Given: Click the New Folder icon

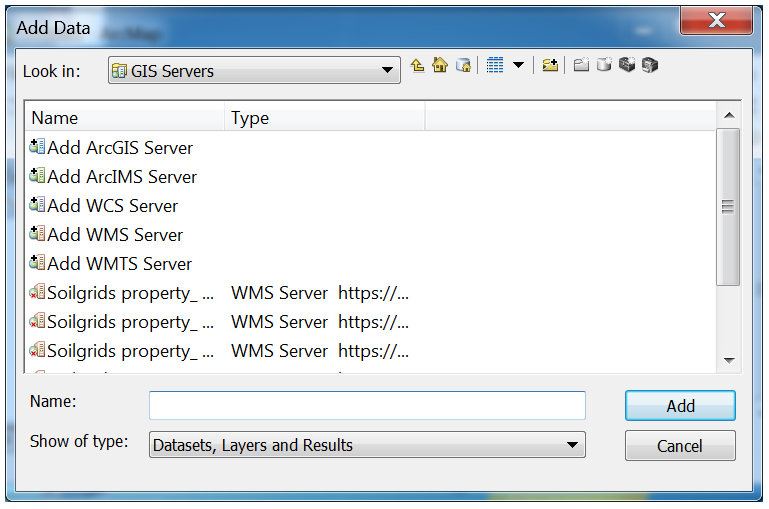Looking at the screenshot, I should [582, 66].
